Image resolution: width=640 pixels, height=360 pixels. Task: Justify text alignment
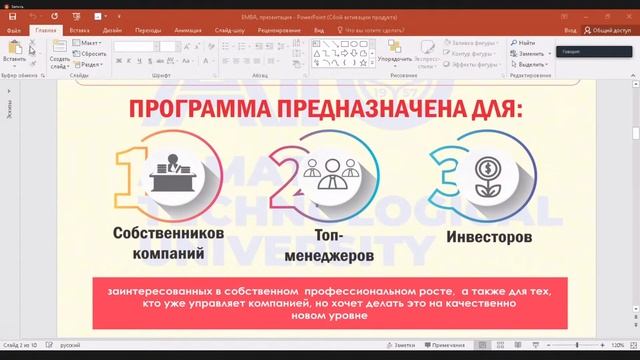point(257,61)
